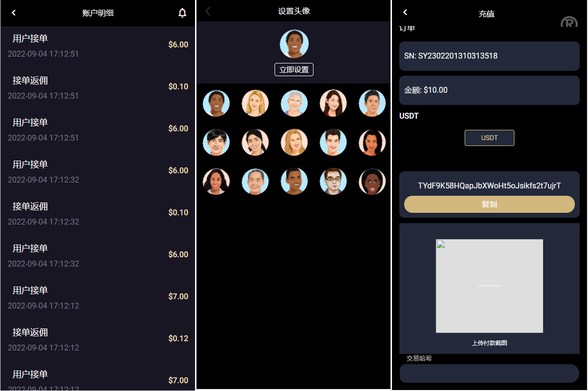Open the first 用户接单 $6.00 entry
Screen dimensions: 588x391
[x=98, y=45]
